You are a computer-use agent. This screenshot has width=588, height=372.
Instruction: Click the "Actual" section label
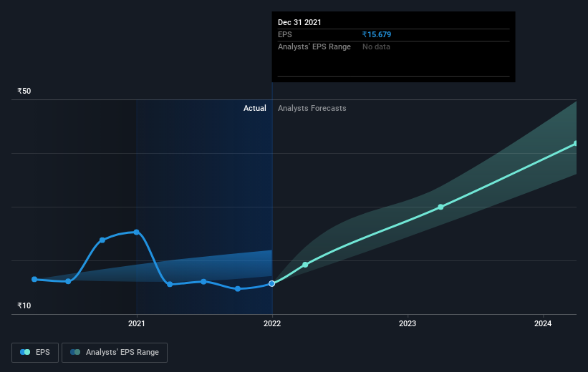click(254, 109)
